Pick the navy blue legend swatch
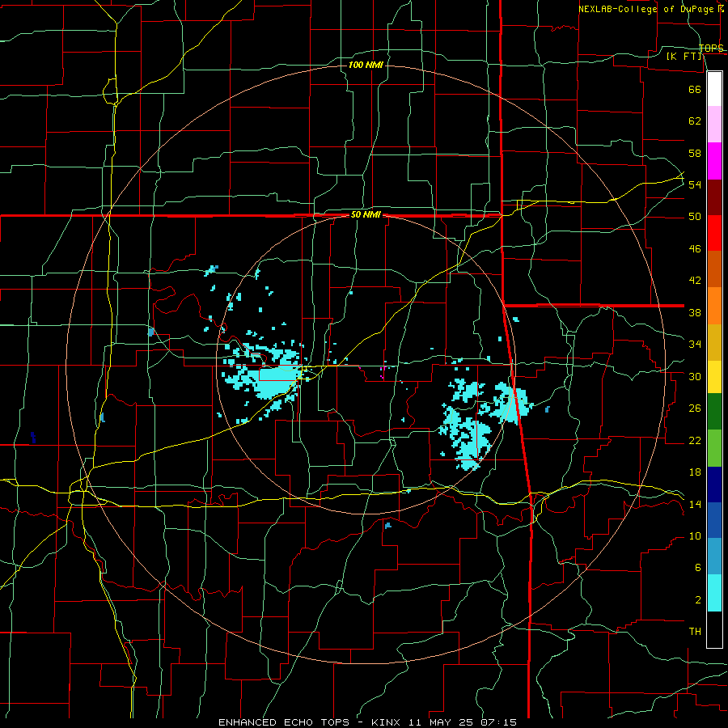Screen dimensions: 728x728 coord(714,485)
